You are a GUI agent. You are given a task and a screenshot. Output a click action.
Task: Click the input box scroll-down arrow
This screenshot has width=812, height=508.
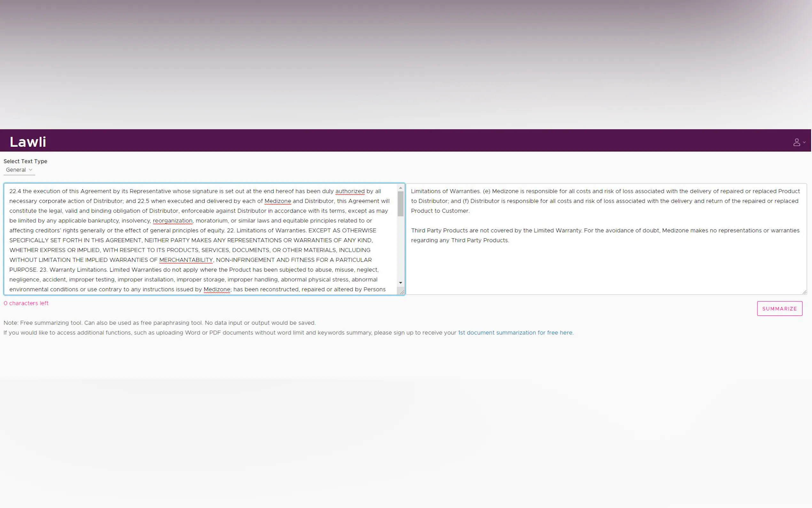pyautogui.click(x=401, y=283)
